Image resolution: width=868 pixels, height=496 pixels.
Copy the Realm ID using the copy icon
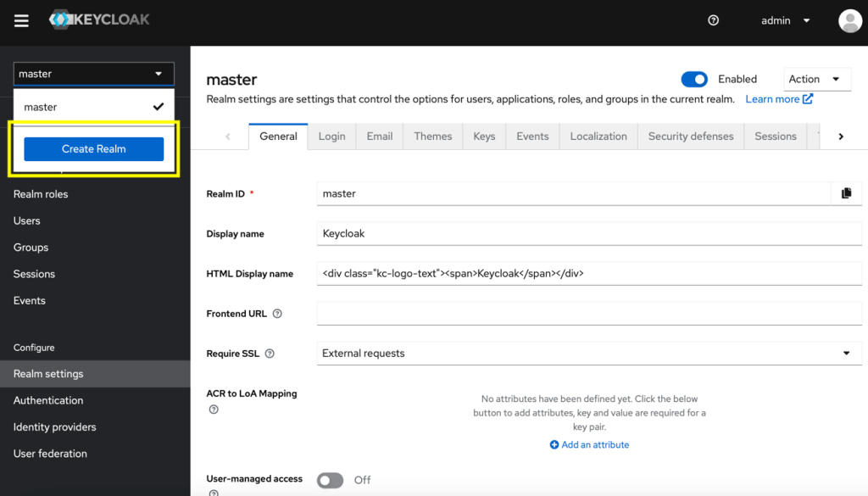(x=846, y=193)
